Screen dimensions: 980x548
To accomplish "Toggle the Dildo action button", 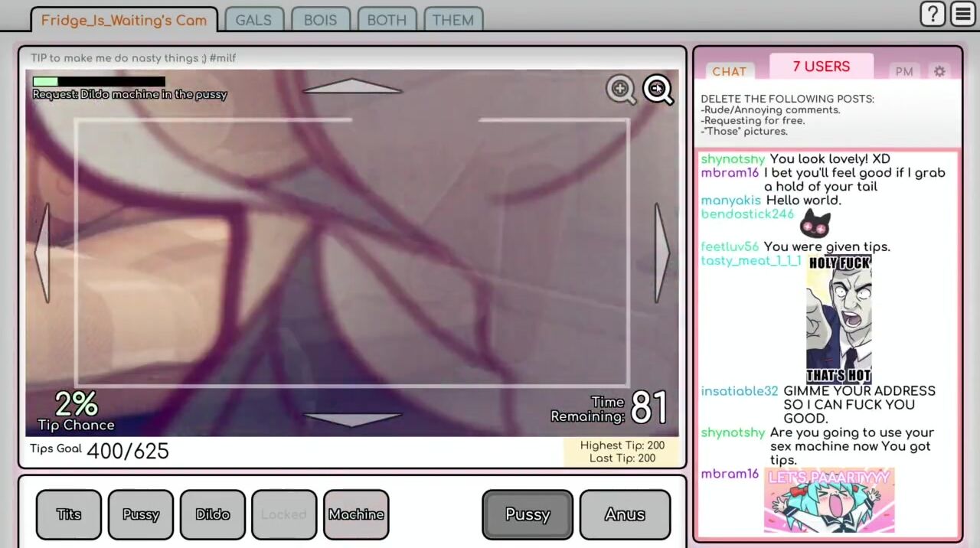I will click(x=213, y=514).
